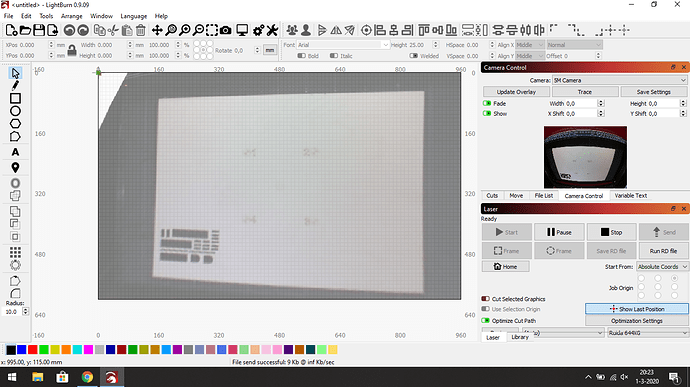Open the Grid Array tool
The image size is (690, 387).
15,252
